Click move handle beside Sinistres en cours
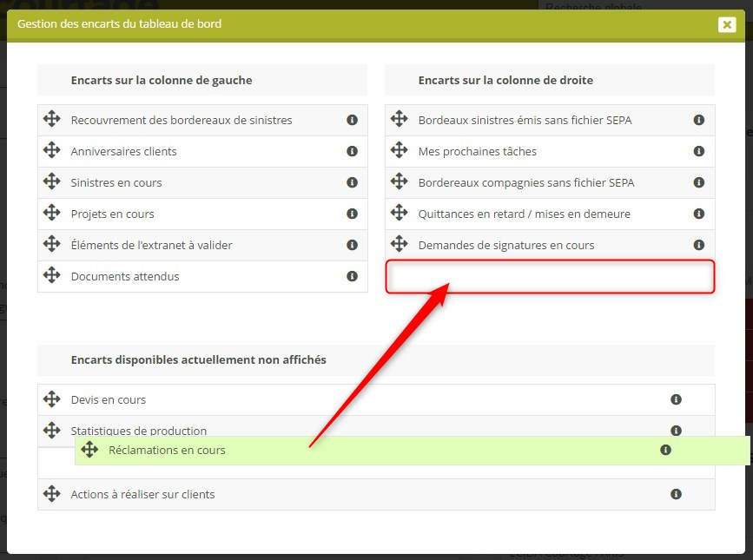The height and width of the screenshot is (560, 753). click(51, 182)
